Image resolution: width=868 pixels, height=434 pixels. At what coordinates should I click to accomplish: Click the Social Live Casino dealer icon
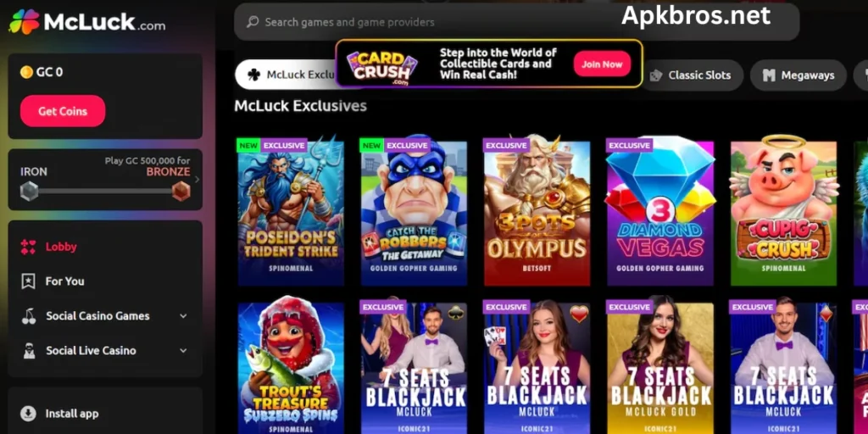tap(28, 350)
